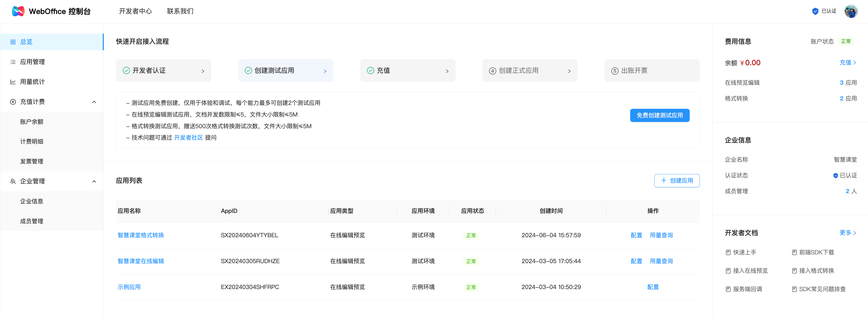Viewport: 868px width, 317px height.
Task: Click the 3 应用 count for 在线预览编辑
Action: tap(848, 83)
